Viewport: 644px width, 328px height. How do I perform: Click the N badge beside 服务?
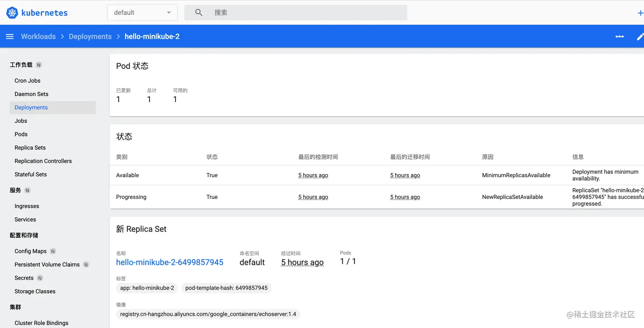pos(28,190)
